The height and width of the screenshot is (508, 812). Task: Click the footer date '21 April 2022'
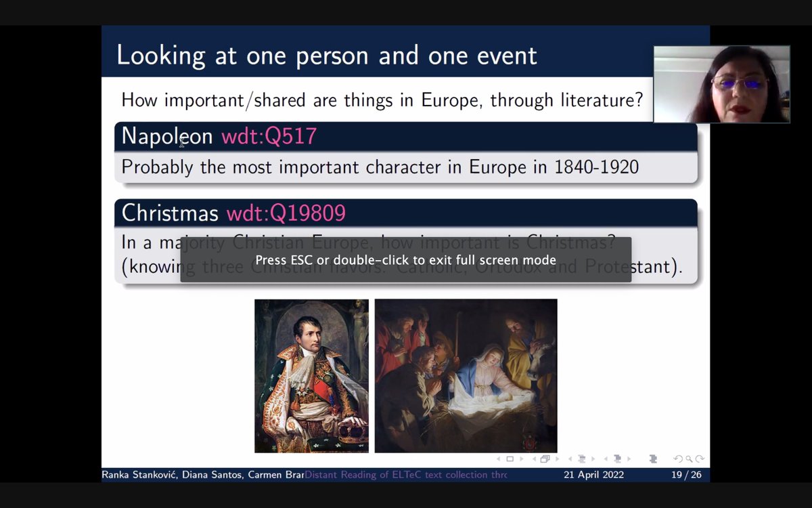[x=594, y=475]
